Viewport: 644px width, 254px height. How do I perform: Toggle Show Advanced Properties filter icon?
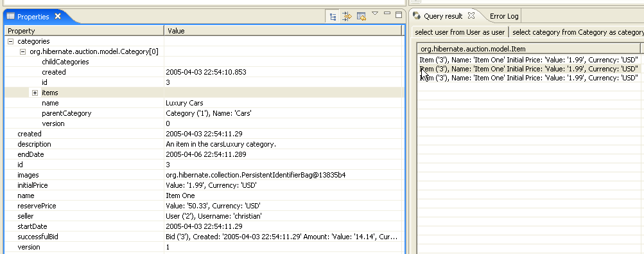tap(347, 17)
